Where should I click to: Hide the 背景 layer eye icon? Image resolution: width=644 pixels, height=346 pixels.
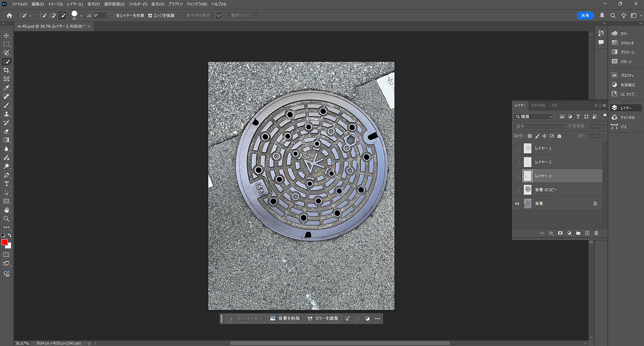click(x=517, y=203)
